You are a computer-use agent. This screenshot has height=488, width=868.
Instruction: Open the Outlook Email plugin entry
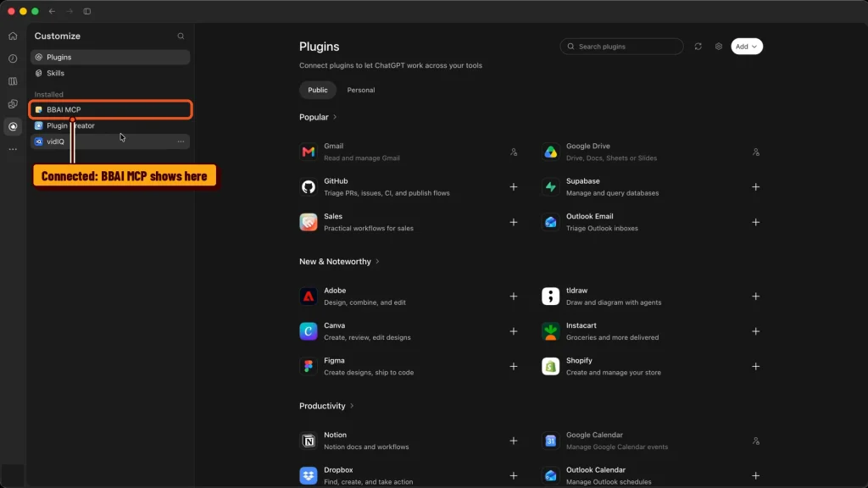click(652, 223)
